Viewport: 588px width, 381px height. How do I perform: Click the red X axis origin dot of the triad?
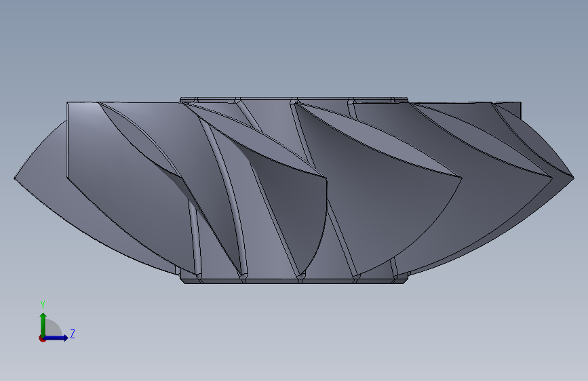42,338
